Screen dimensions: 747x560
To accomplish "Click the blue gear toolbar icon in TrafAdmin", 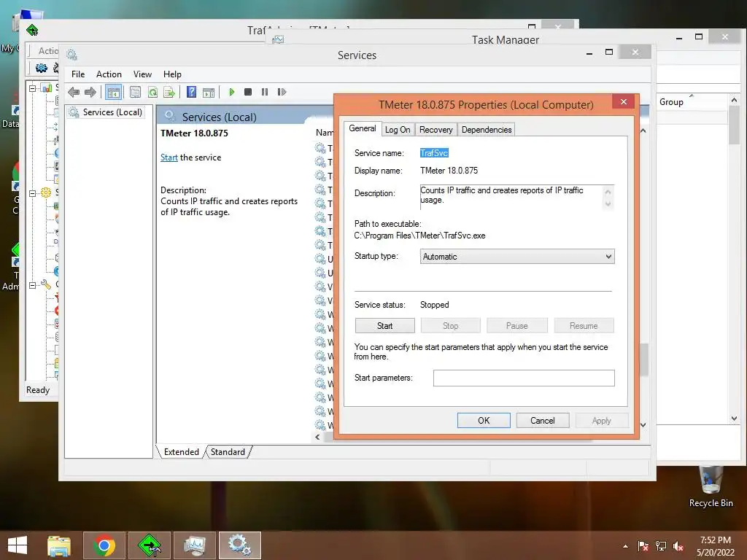I will coord(42,68).
